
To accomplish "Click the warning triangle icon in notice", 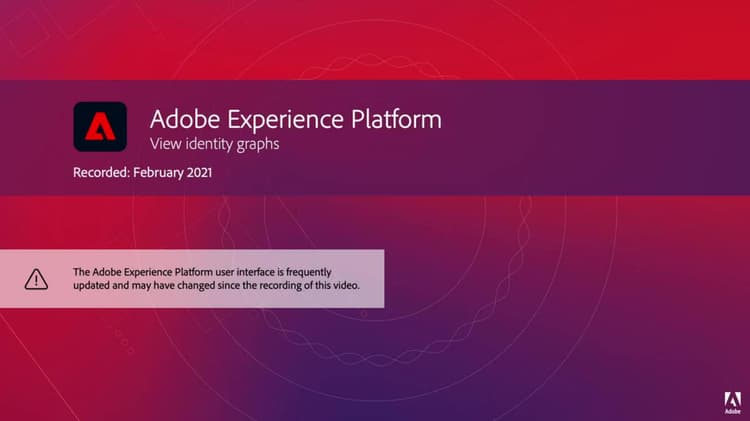I will 36,279.
